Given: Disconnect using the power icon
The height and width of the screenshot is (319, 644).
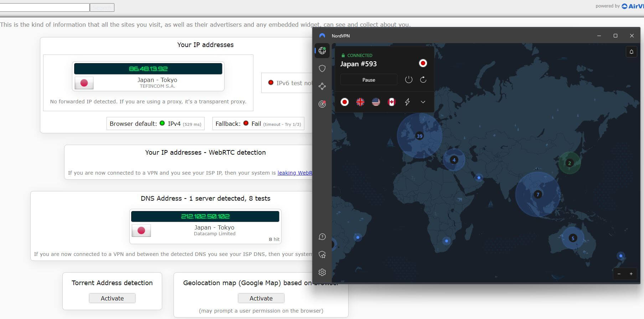Looking at the screenshot, I should point(409,80).
